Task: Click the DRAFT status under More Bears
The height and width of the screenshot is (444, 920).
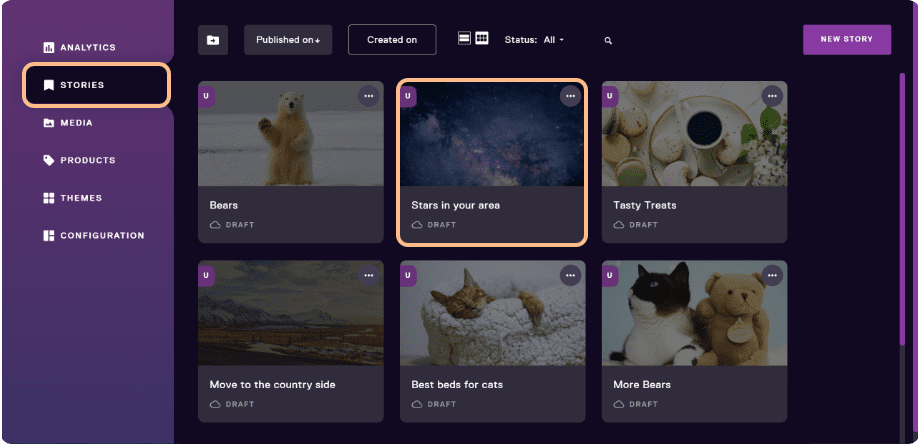Action: click(635, 404)
